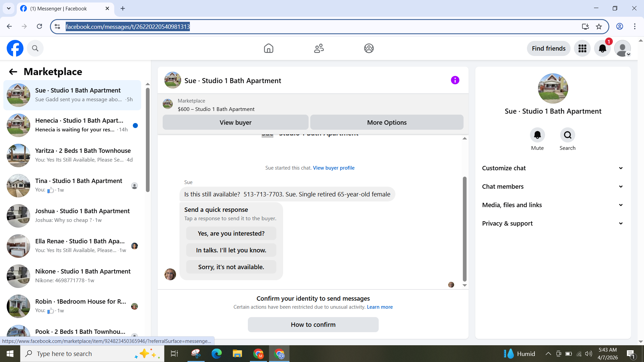Open the purple conversation info icon
The image size is (644, 362).
pos(455,80)
